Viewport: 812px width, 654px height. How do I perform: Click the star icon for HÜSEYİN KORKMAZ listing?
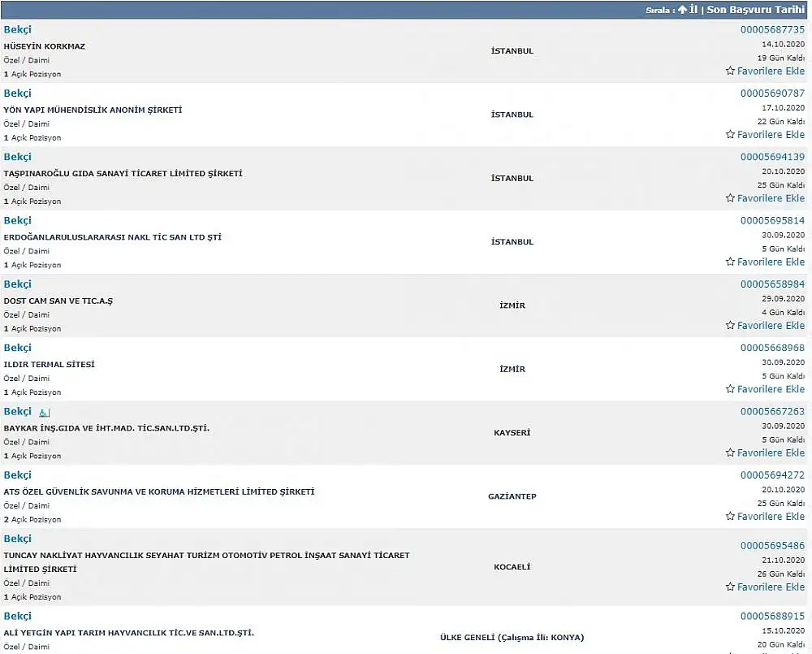click(x=730, y=71)
